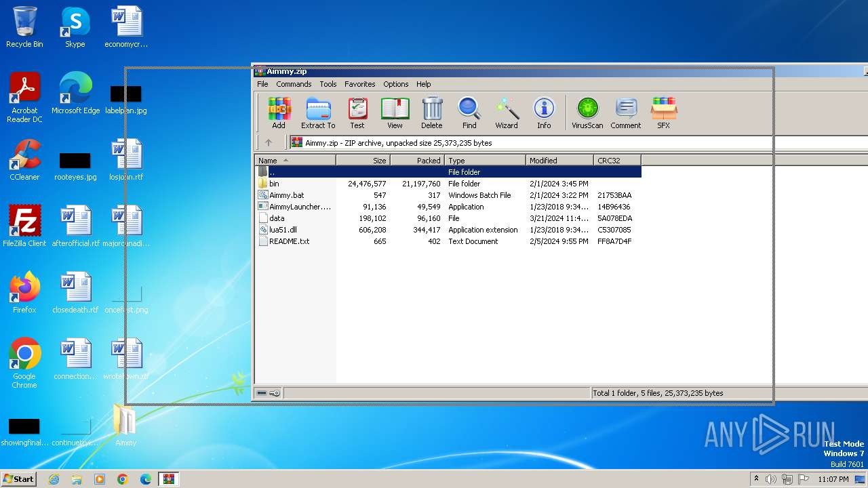
Task: Select closedeath.rtf desktop file
Action: click(75, 293)
